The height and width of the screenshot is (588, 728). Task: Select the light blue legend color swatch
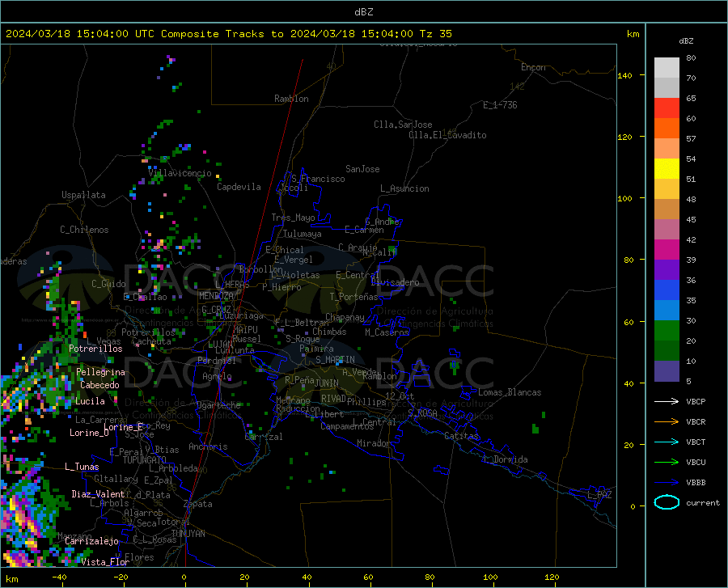667,311
